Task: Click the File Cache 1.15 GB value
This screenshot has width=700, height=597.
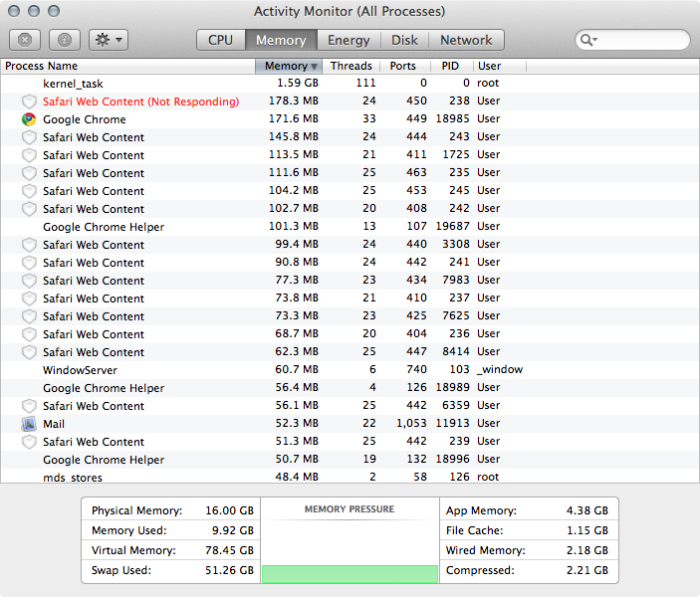Action: 587,530
